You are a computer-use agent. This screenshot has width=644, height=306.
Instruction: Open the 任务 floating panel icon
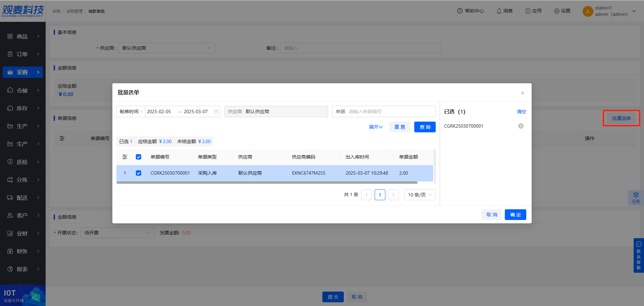[636, 198]
